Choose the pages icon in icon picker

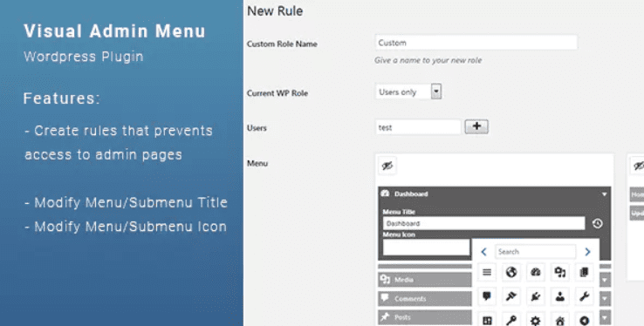[x=584, y=272]
